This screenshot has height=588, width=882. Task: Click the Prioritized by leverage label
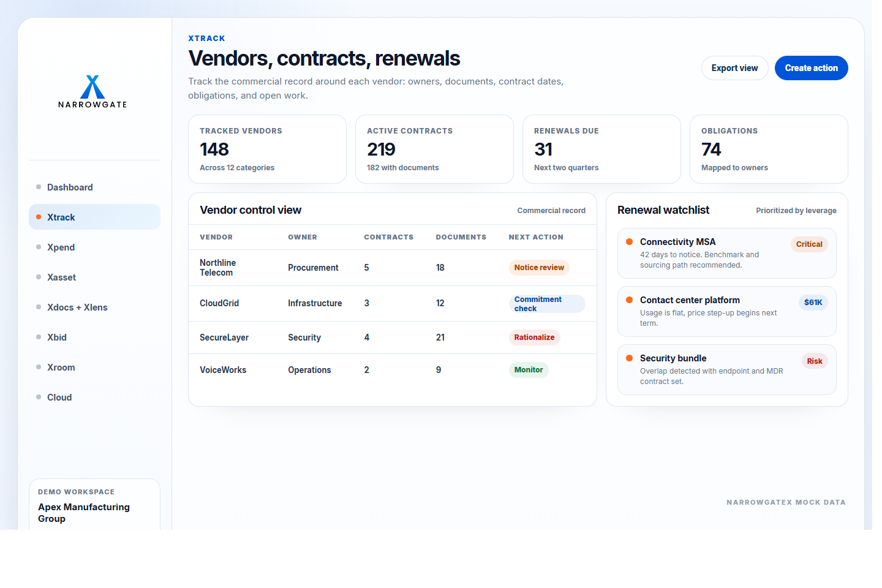(x=796, y=211)
